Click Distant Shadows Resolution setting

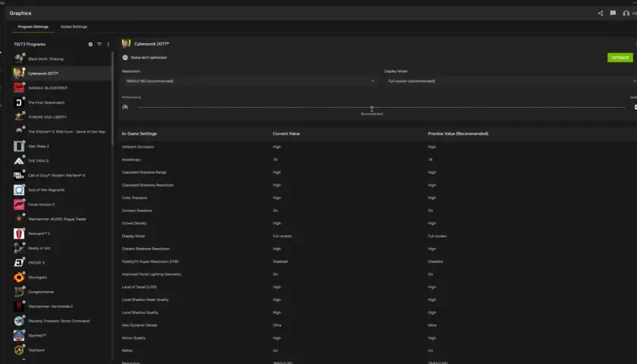click(x=146, y=249)
